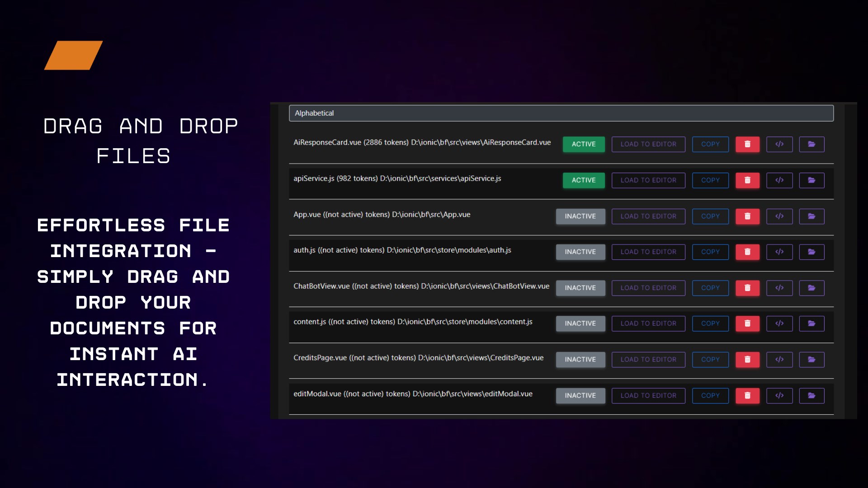868x488 pixels.
Task: Load apiService.js to editor
Action: click(x=648, y=180)
